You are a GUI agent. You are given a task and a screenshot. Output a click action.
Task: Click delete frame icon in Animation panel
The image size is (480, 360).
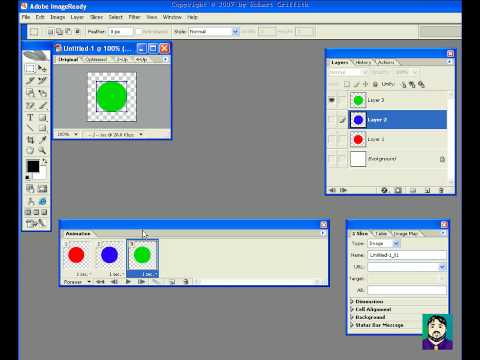click(186, 282)
